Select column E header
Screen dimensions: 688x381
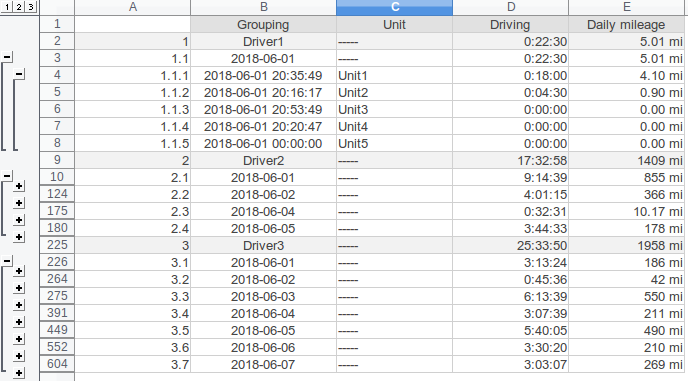[627, 7]
